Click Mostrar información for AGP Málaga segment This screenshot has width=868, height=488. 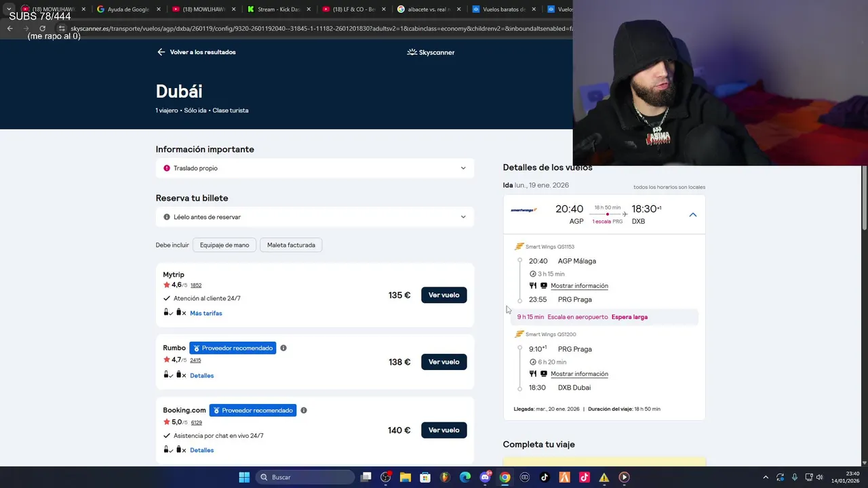coord(579,285)
